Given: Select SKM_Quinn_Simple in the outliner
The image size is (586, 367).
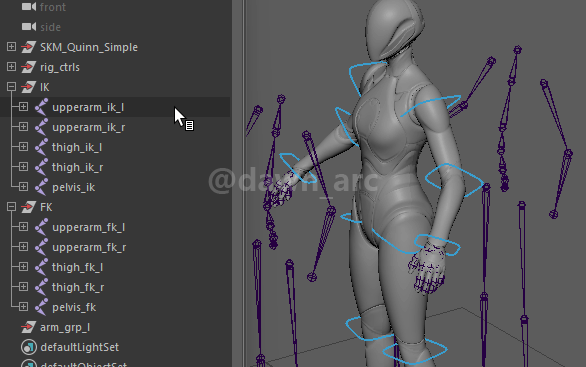Looking at the screenshot, I should click(89, 47).
